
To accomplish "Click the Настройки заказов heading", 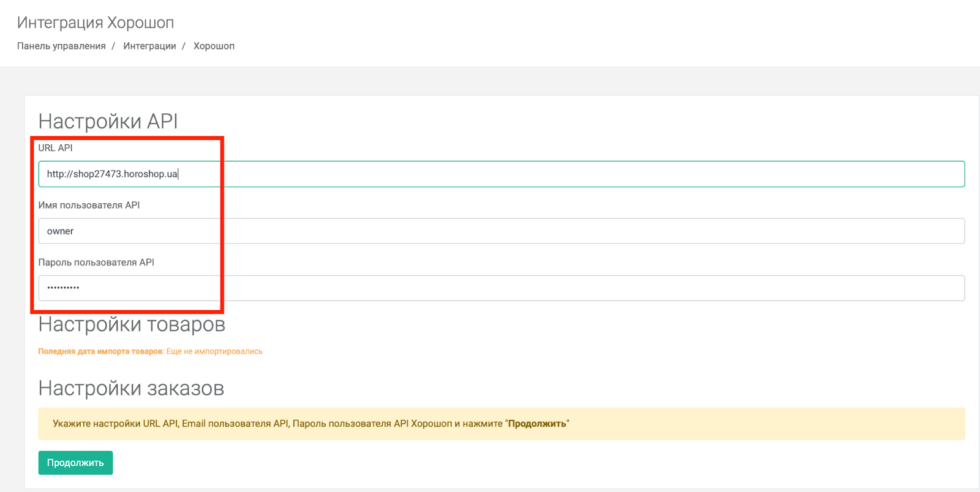I will point(131,388).
